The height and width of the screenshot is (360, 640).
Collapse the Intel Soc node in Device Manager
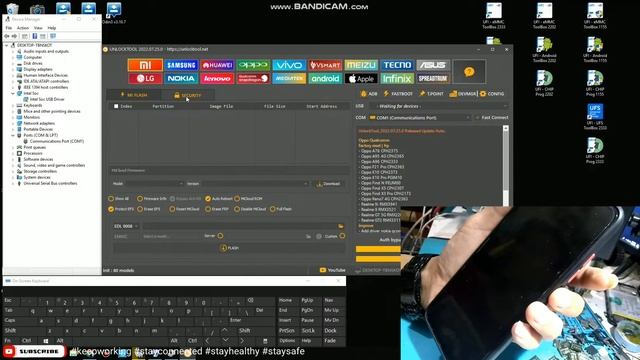click(x=13, y=93)
